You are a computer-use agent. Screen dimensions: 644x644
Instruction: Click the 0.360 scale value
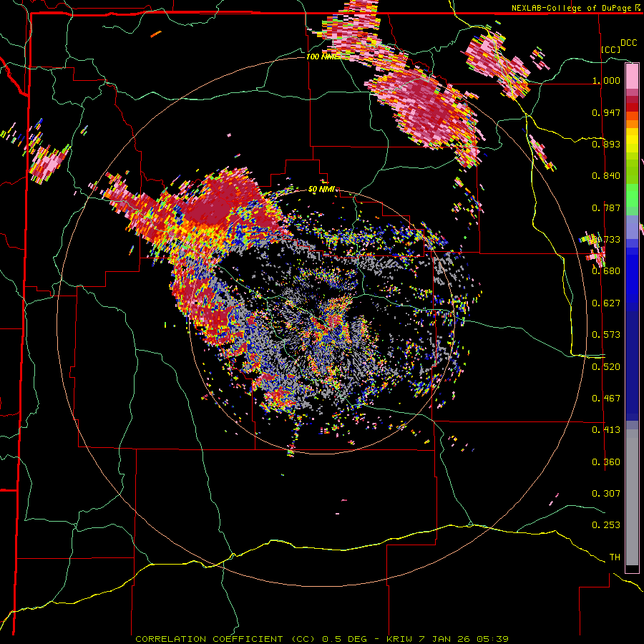(606, 462)
